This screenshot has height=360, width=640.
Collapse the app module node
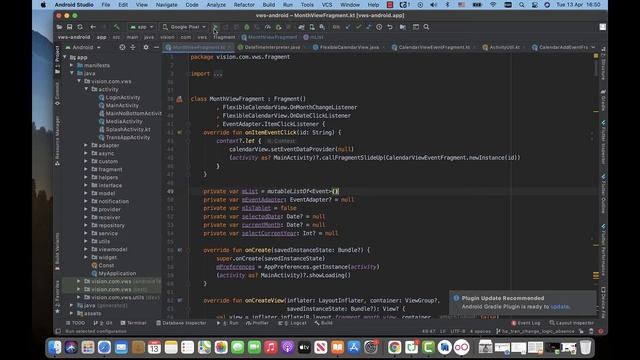[65, 58]
